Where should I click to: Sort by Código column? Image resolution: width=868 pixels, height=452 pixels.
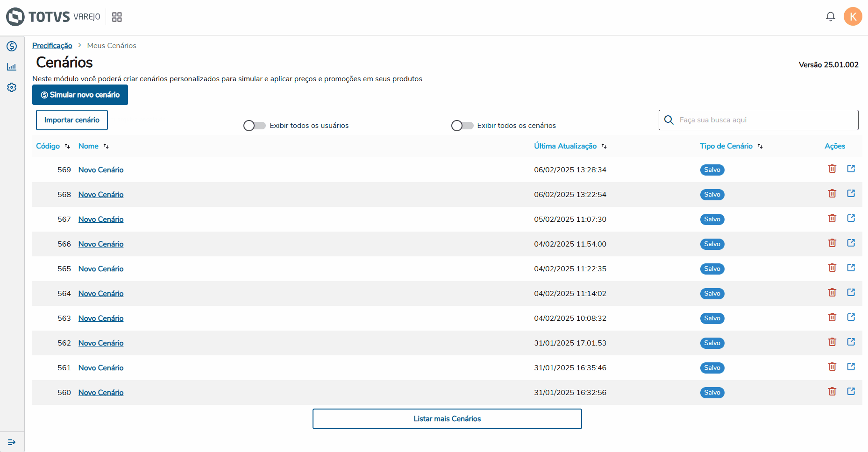point(67,146)
